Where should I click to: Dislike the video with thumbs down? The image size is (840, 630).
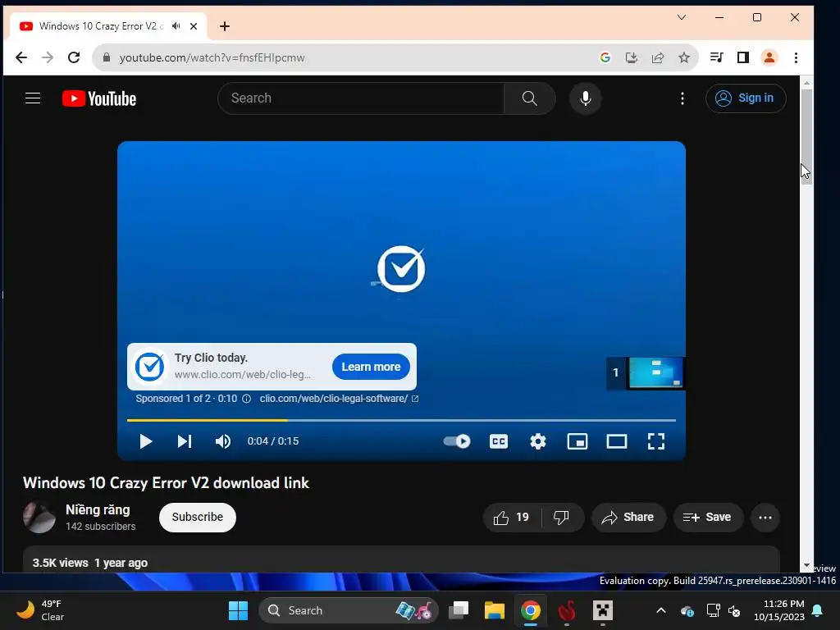pyautogui.click(x=561, y=518)
